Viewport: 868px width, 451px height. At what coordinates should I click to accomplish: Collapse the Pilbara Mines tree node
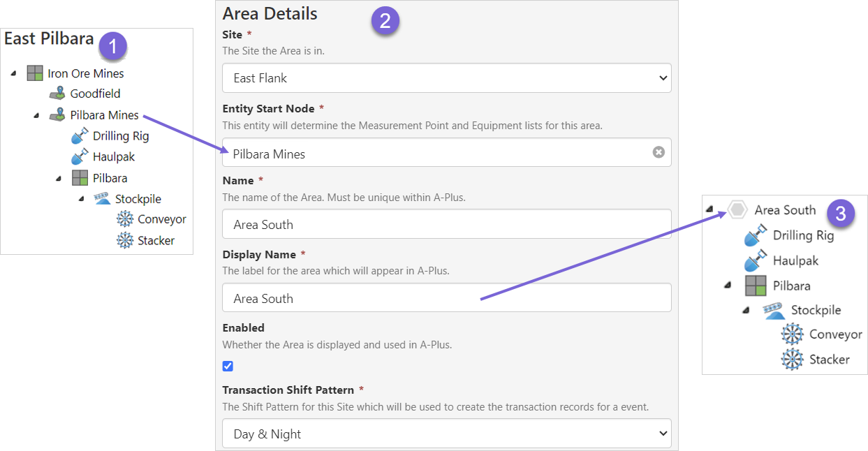point(36,115)
